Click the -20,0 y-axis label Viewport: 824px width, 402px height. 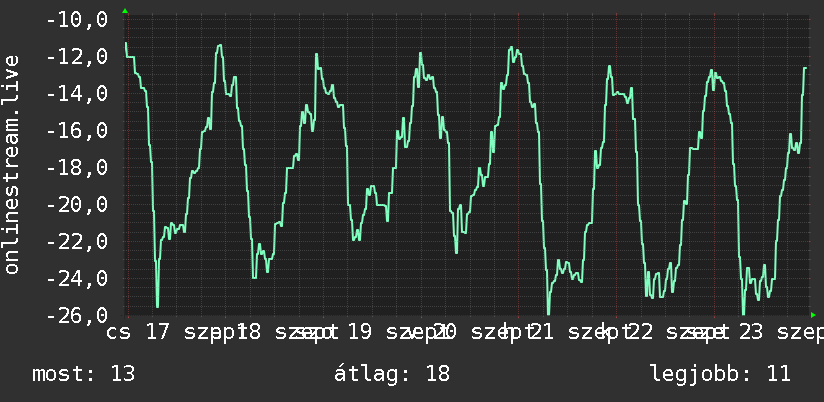click(77, 204)
